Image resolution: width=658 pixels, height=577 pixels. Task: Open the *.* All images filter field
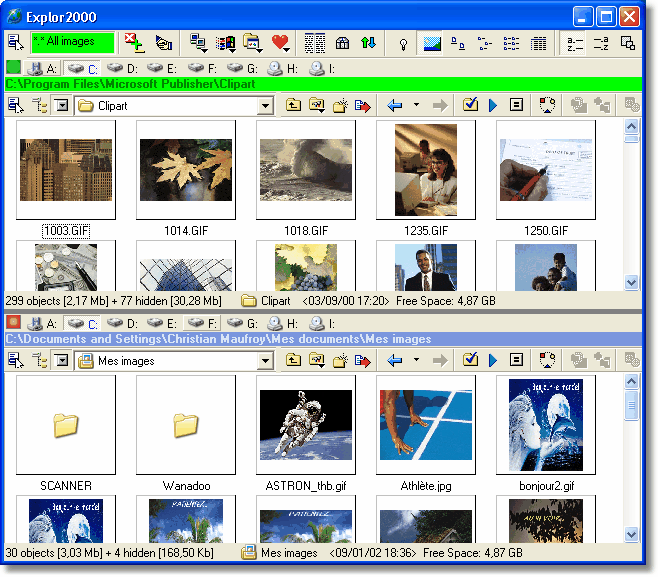pos(73,43)
